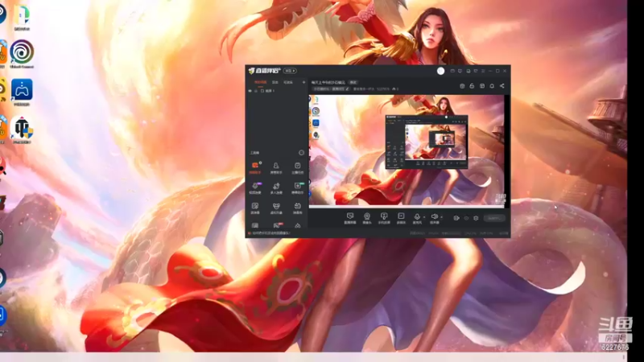Open the toolbox tool with green badge
The width and height of the screenshot is (644, 362).
298,188
